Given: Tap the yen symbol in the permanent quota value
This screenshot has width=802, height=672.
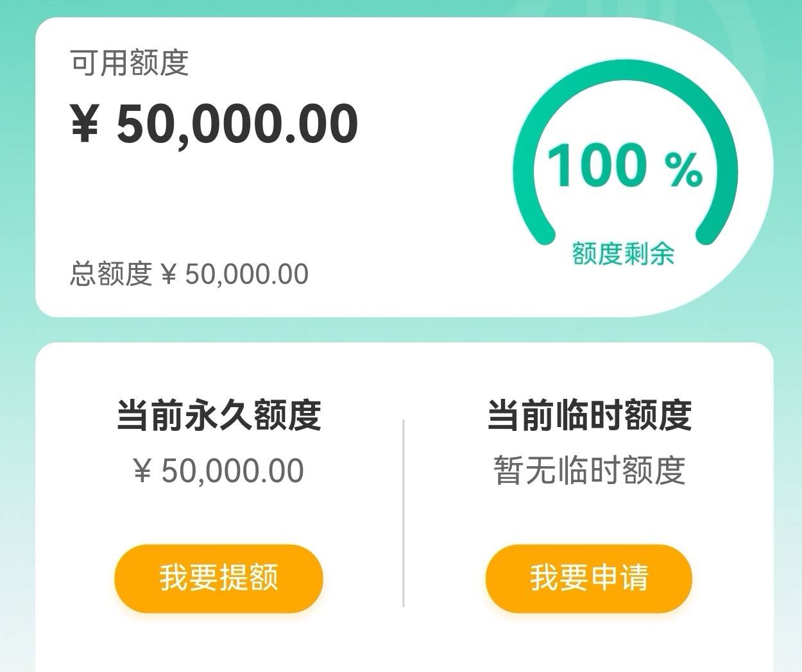Looking at the screenshot, I should point(142,471).
